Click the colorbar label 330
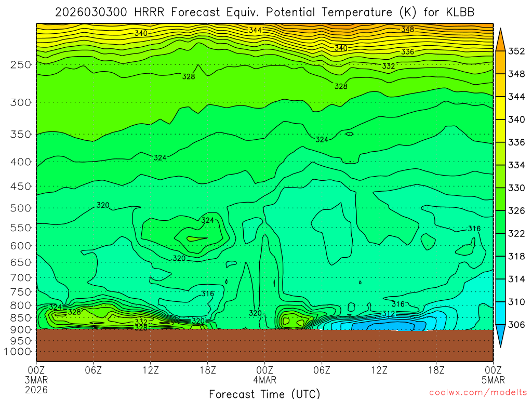This screenshot has width=532, height=399. point(516,188)
